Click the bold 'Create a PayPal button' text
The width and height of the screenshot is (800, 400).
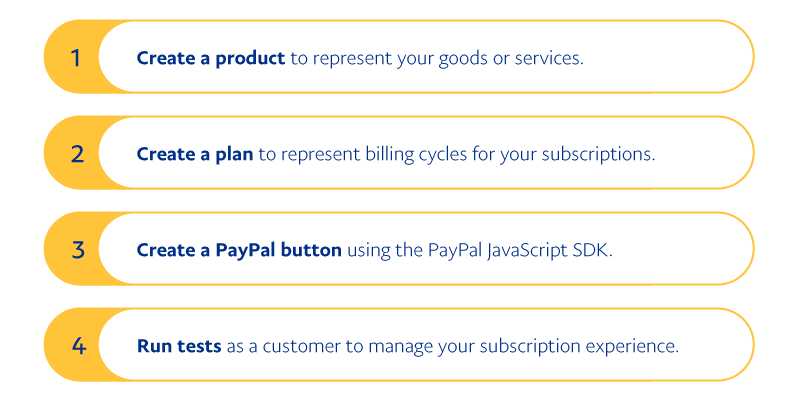239,250
